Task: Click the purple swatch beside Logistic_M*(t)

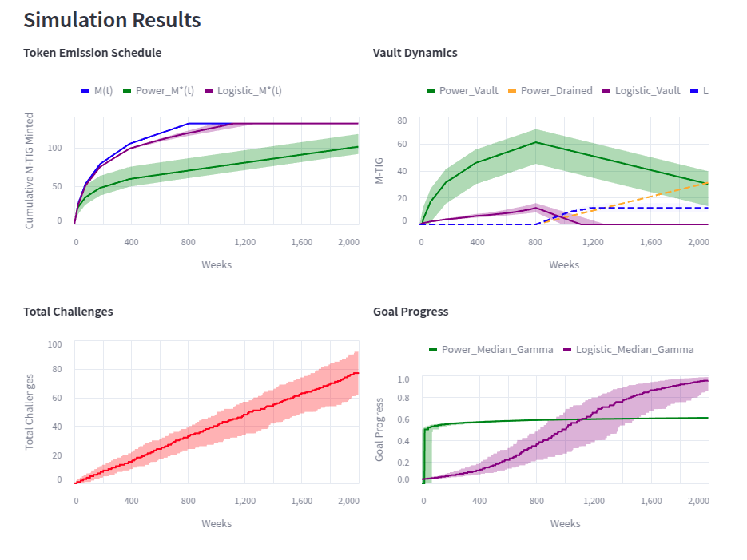Action: pos(210,91)
